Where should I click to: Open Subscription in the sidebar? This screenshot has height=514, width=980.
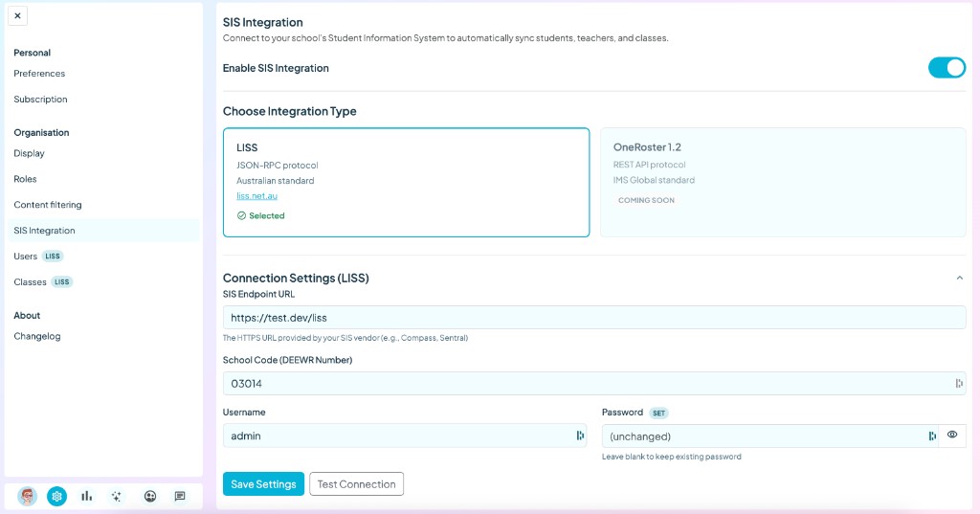pyautogui.click(x=40, y=99)
